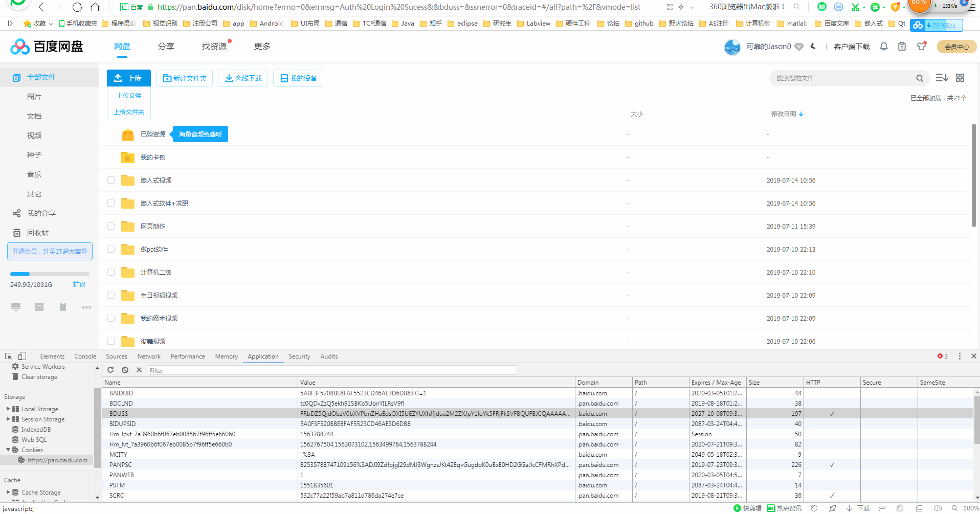980x514 pixels.
Task: Open the 收藏 bookmarks dropdown
Action: click(x=38, y=24)
